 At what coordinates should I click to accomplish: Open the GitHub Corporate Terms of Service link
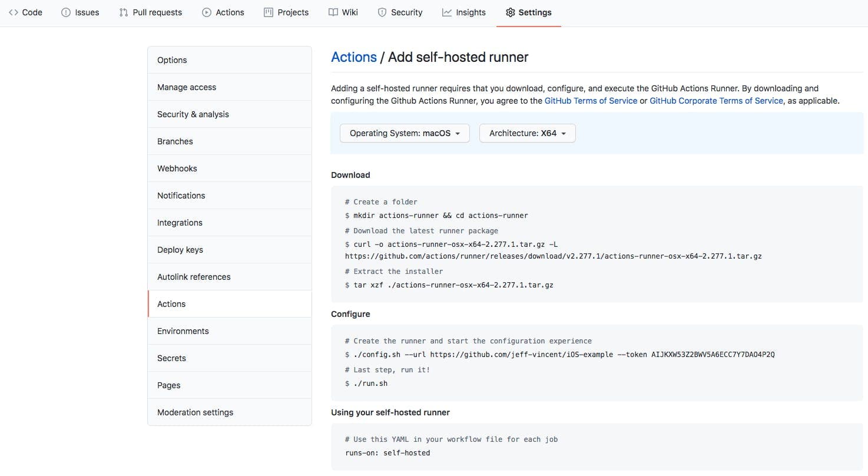click(715, 100)
